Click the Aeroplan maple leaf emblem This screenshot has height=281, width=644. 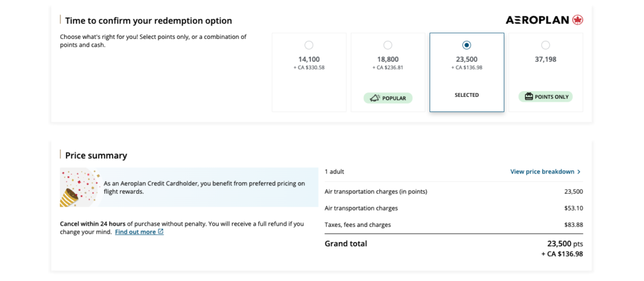[577, 20]
